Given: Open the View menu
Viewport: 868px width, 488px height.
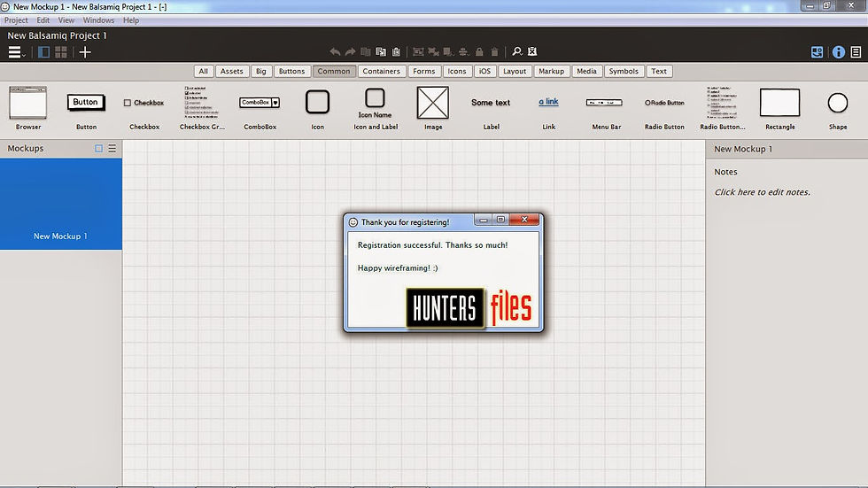Looking at the screenshot, I should (66, 20).
